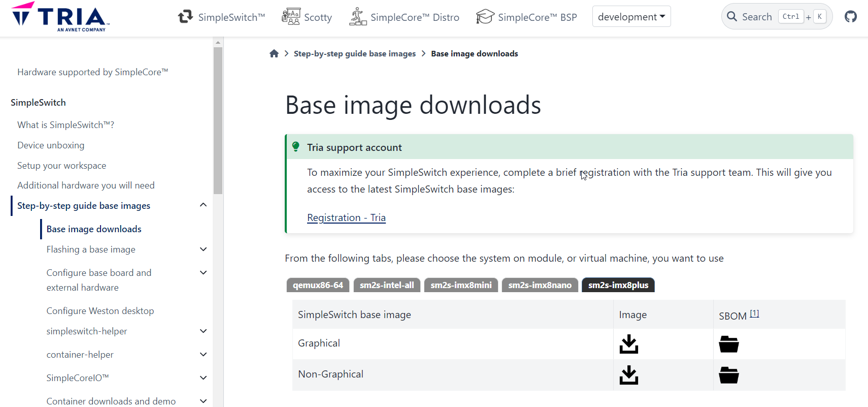
Task: Select the sm2s-imx8mini tab
Action: [x=461, y=285]
